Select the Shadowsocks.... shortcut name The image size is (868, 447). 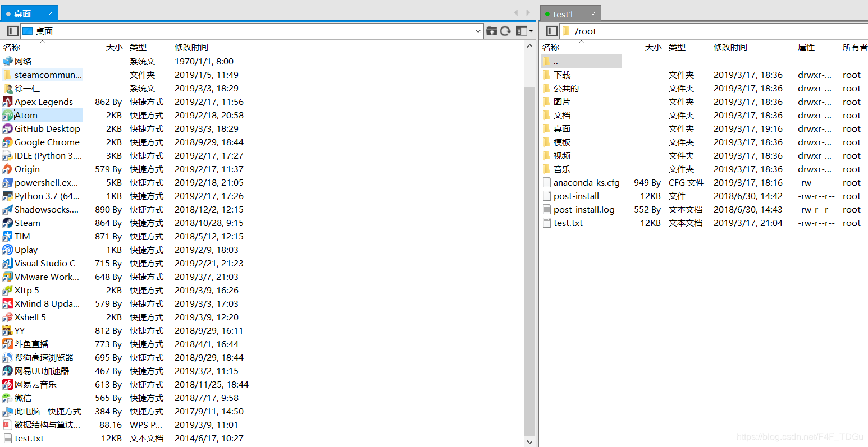pos(47,209)
